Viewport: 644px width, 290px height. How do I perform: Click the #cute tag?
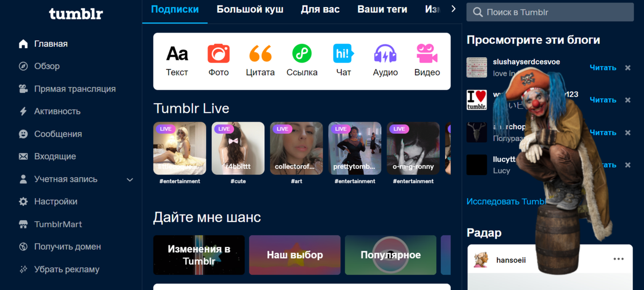click(x=238, y=181)
